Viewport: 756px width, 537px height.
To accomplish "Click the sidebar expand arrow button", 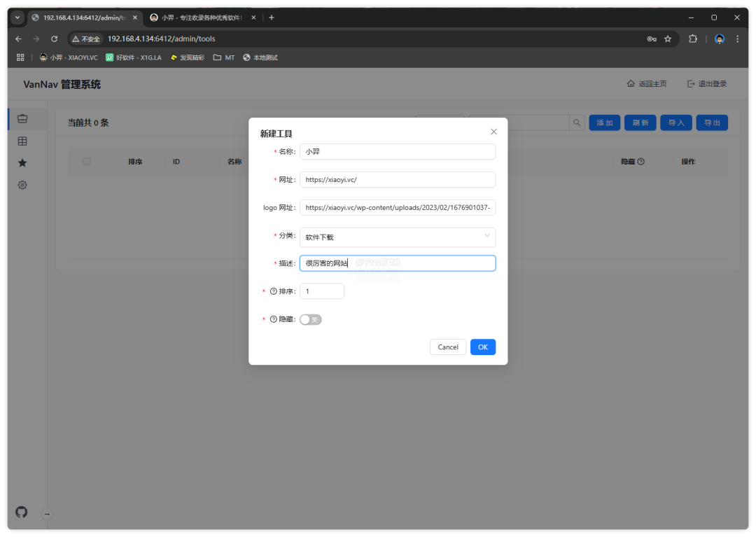I will pos(47,514).
